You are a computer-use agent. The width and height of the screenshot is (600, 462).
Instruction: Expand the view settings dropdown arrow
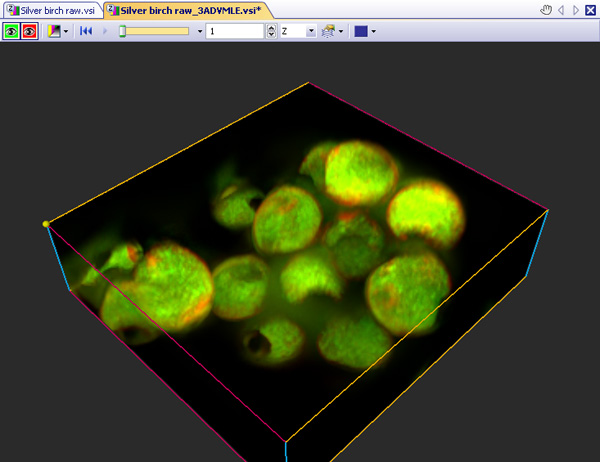point(341,31)
